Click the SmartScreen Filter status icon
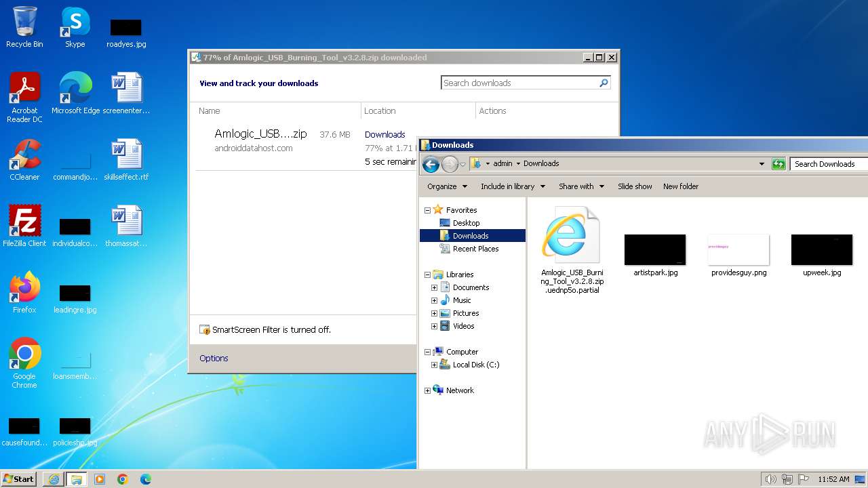This screenshot has height=488, width=868. tap(204, 329)
